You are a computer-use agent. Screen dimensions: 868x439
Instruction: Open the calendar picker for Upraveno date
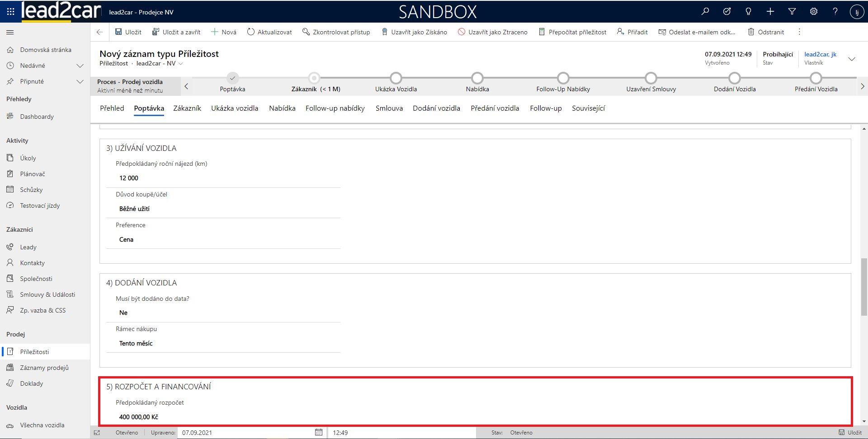[318, 432]
